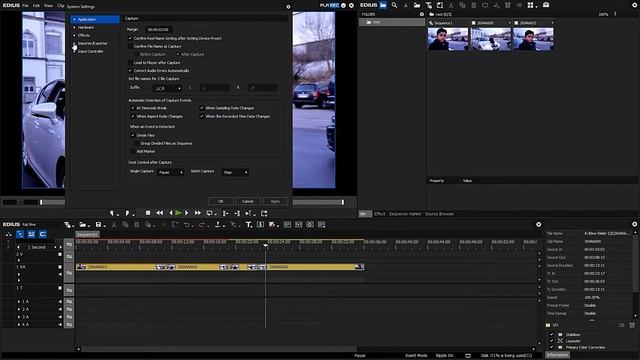Open the Suffix dropdown
This screenshot has height=360, width=640.
coord(167,88)
